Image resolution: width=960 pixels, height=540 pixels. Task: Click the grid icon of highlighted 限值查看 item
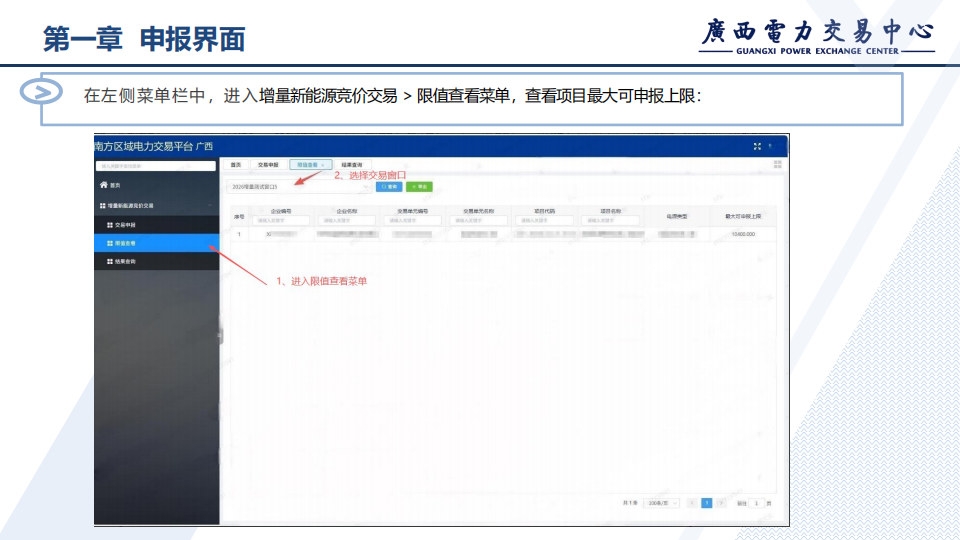point(110,244)
